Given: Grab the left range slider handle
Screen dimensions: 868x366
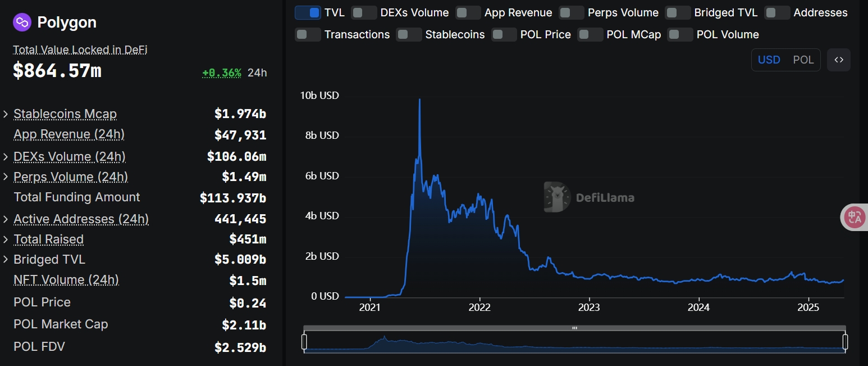Looking at the screenshot, I should (x=304, y=341).
